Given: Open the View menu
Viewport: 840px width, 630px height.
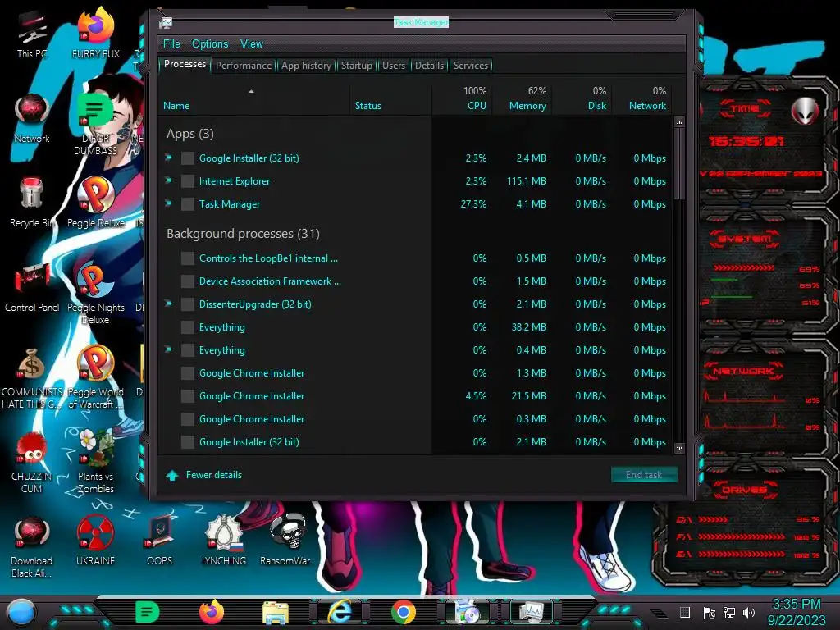Looking at the screenshot, I should pos(252,44).
